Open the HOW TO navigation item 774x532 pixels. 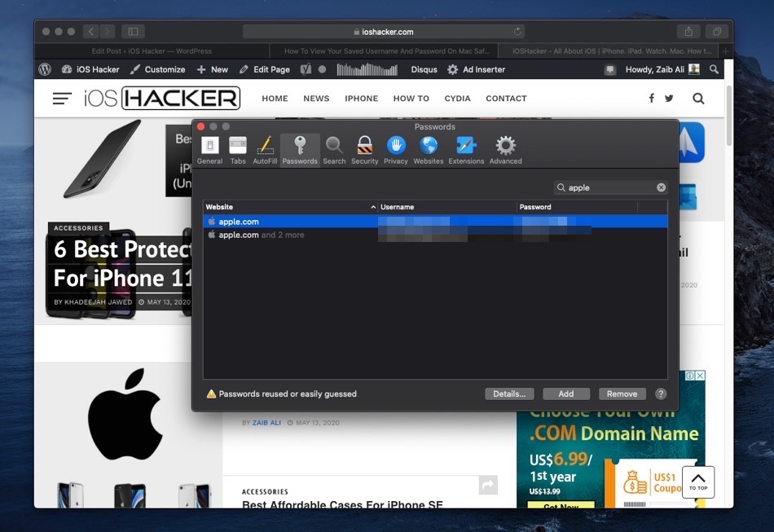pos(411,99)
